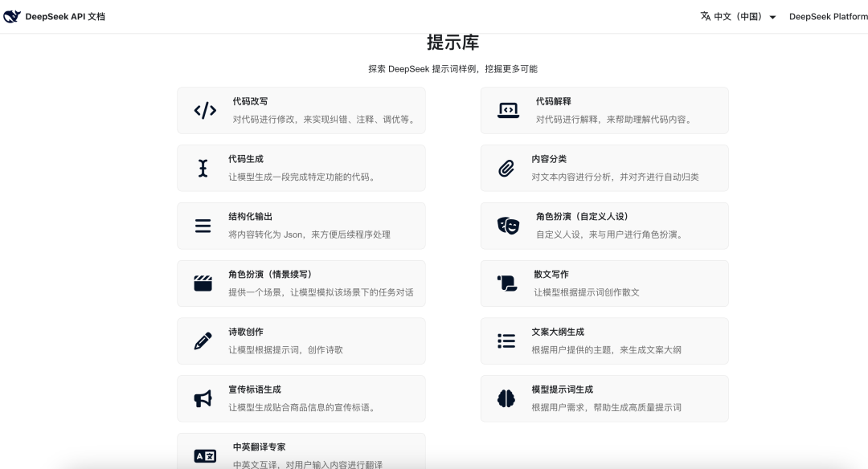
Task: Click the 代码解释 code window icon
Action: click(506, 110)
